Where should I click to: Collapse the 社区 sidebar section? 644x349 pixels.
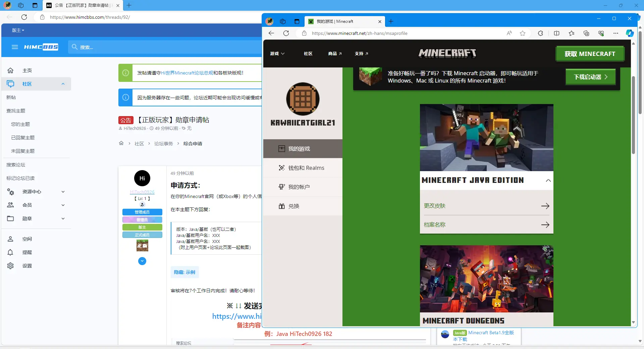coord(63,84)
